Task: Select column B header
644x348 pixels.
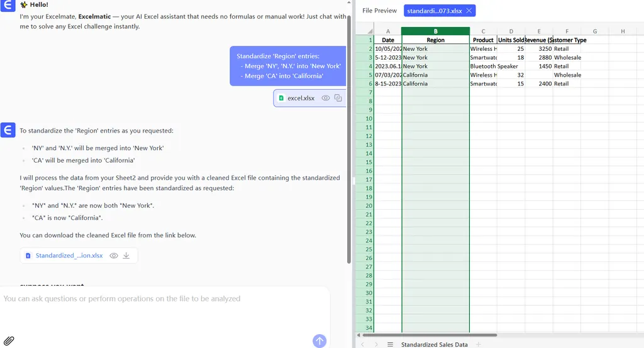Action: pyautogui.click(x=435, y=31)
